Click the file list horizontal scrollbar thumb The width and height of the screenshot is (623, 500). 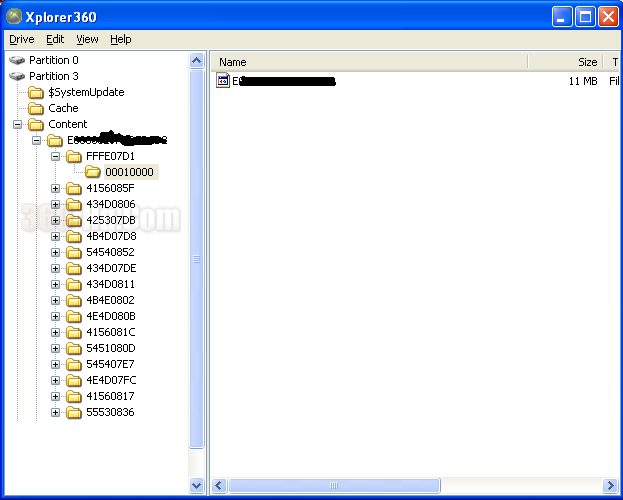tap(334, 485)
